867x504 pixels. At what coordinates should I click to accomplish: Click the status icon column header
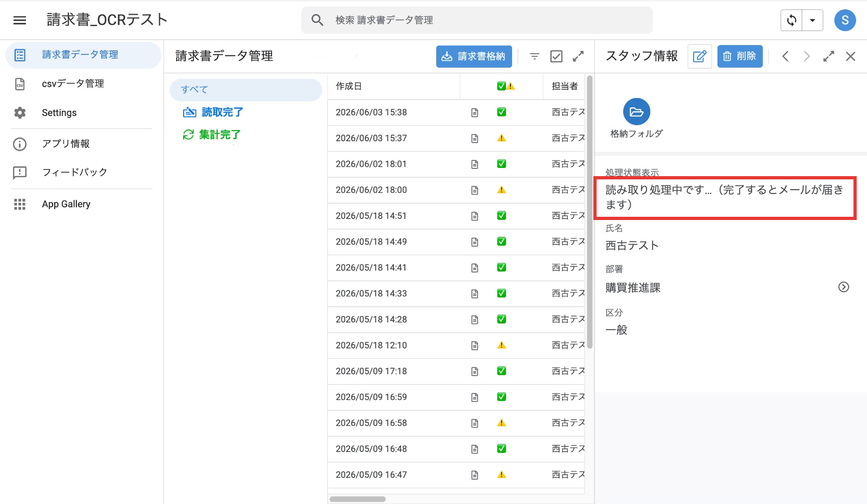pyautogui.click(x=505, y=86)
